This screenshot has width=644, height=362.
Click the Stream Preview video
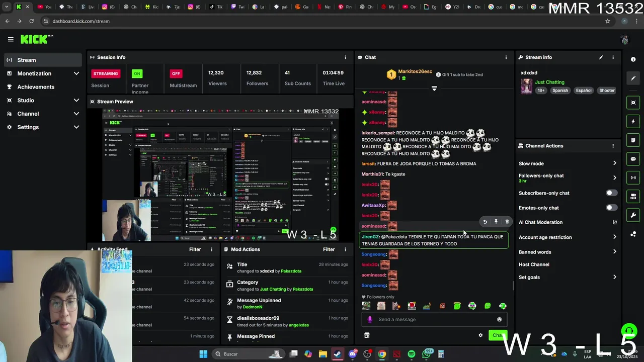pos(220,175)
